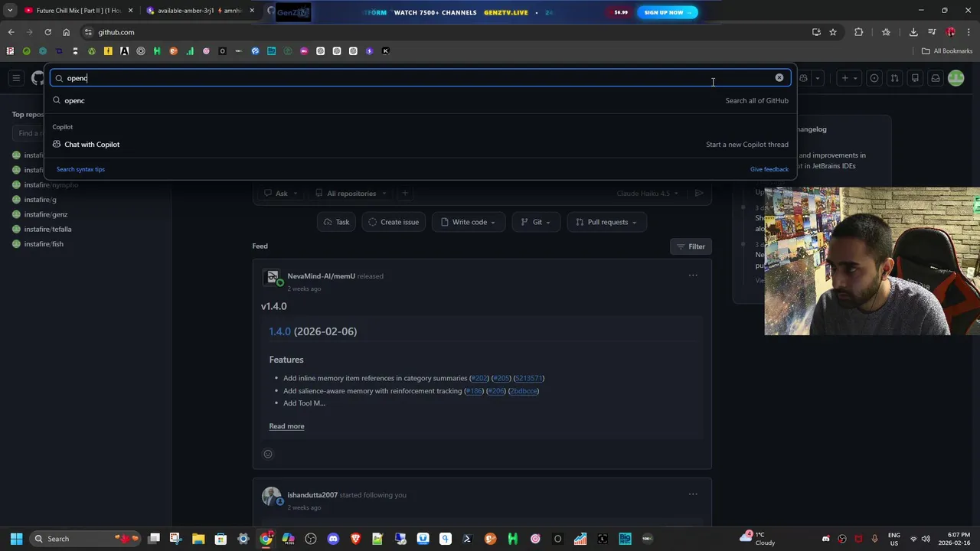Open the GitHub hamburger navigation menu
Screen dimensions: 980x551
coord(16,78)
